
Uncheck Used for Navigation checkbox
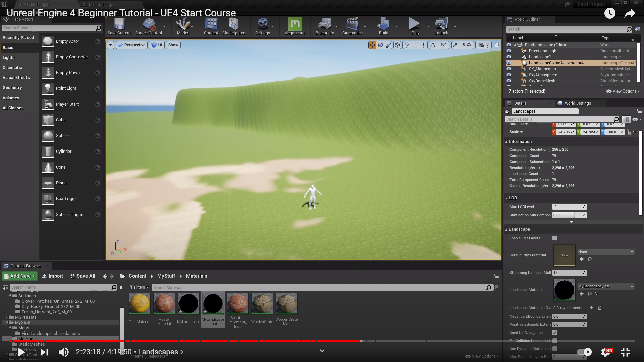point(555,333)
